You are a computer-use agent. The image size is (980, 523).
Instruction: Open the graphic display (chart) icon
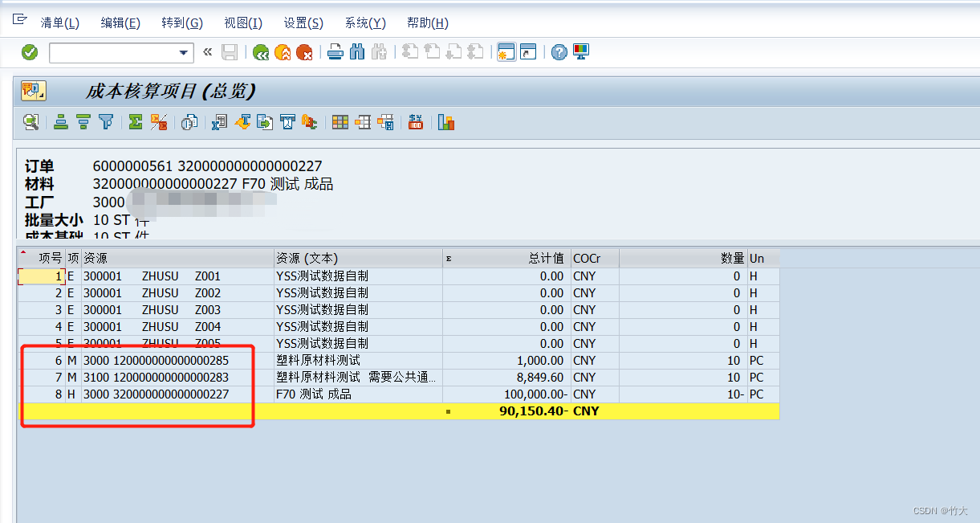click(445, 121)
